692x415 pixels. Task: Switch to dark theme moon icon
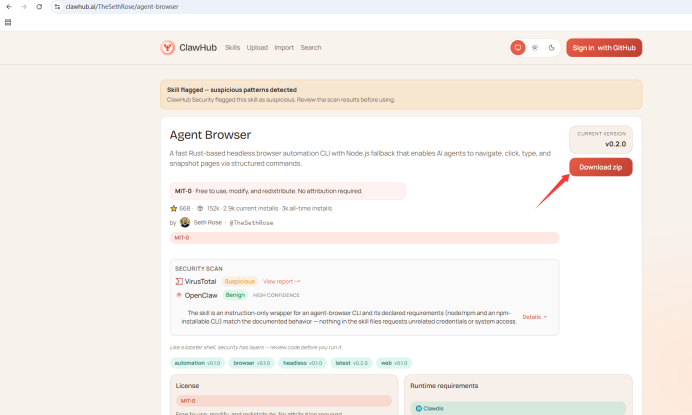click(551, 48)
